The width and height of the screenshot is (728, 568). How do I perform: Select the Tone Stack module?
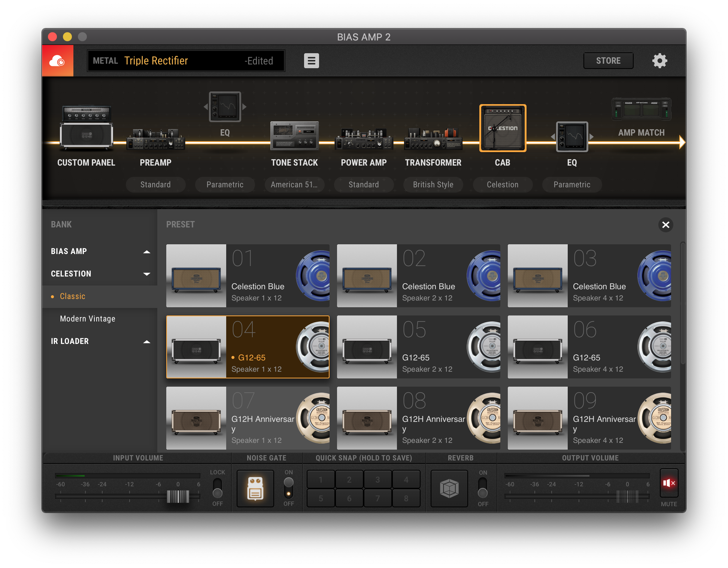(294, 136)
